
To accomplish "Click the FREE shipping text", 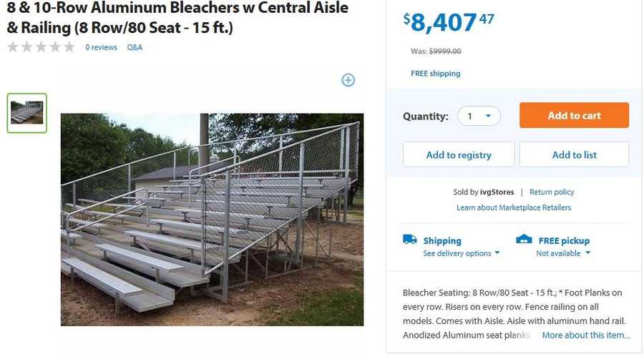I will click(435, 74).
